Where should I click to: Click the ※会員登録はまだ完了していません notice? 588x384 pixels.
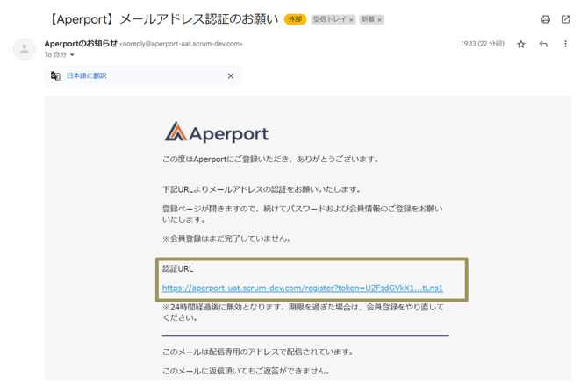[x=226, y=238]
